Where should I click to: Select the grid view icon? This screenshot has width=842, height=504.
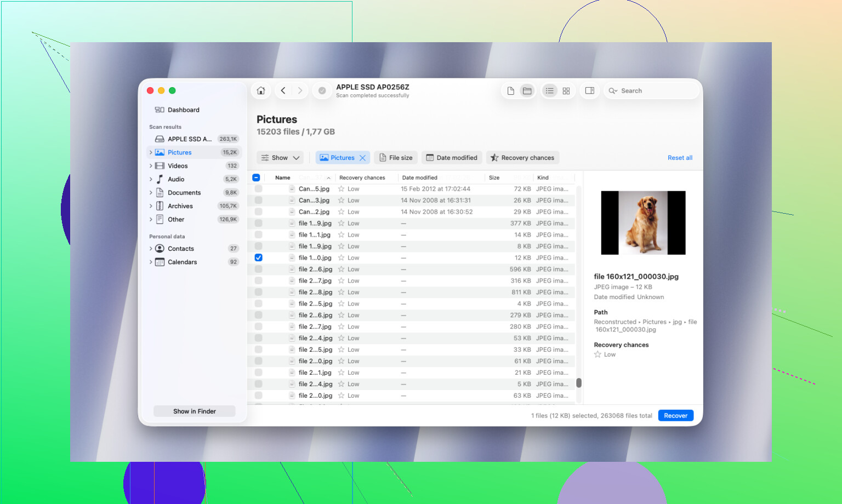(x=566, y=91)
